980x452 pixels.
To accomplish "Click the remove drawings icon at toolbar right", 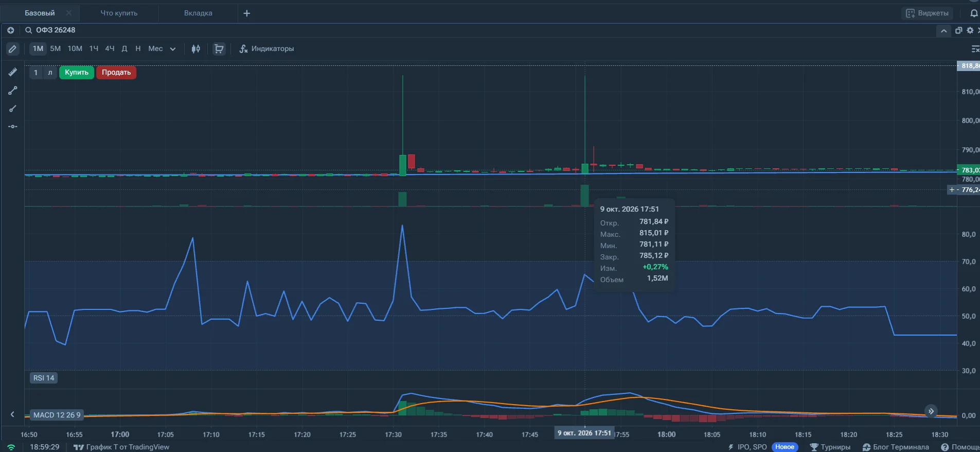I will point(975,49).
